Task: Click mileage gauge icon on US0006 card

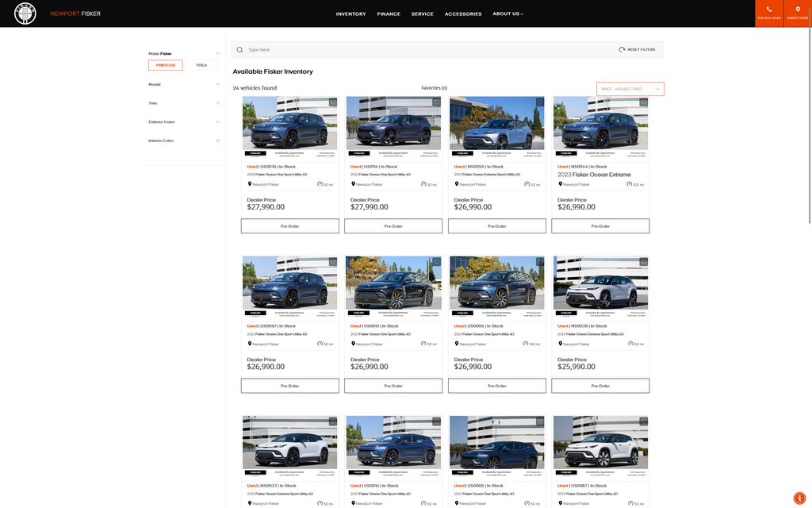Action: pos(527,344)
